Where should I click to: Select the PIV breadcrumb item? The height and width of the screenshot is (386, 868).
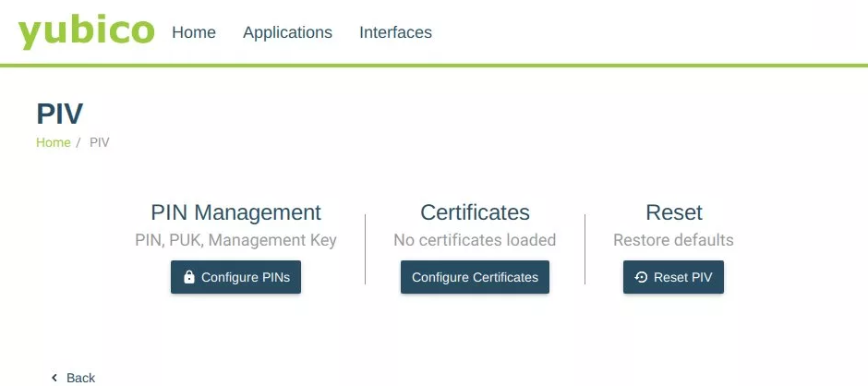100,142
